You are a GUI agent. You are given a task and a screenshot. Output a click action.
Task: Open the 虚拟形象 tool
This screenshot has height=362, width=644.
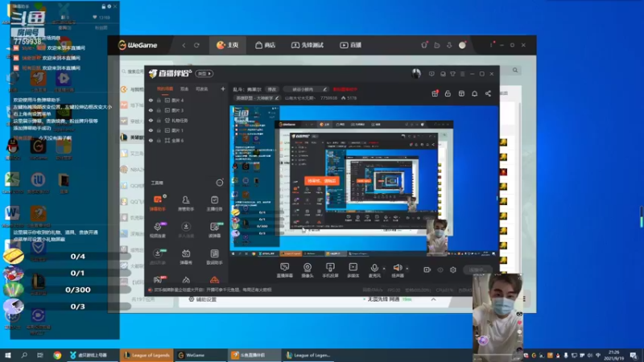pyautogui.click(x=157, y=257)
